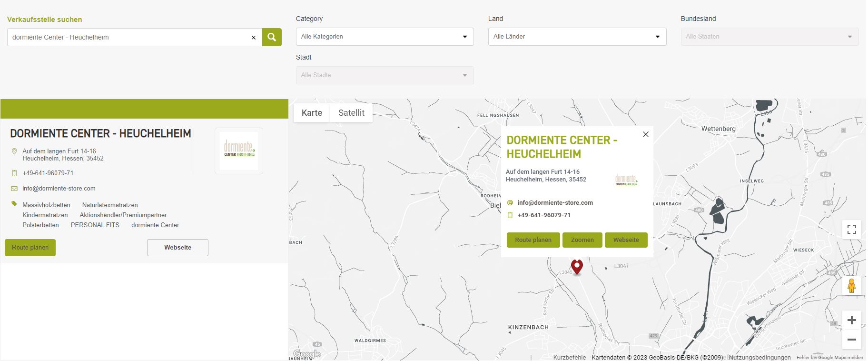868x361 pixels.
Task: Click the @ icon in the map popup
Action: [510, 202]
